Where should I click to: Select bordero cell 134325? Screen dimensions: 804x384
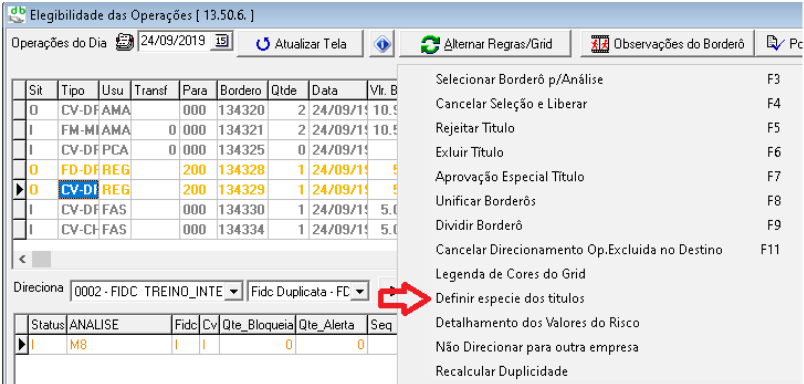(x=242, y=150)
